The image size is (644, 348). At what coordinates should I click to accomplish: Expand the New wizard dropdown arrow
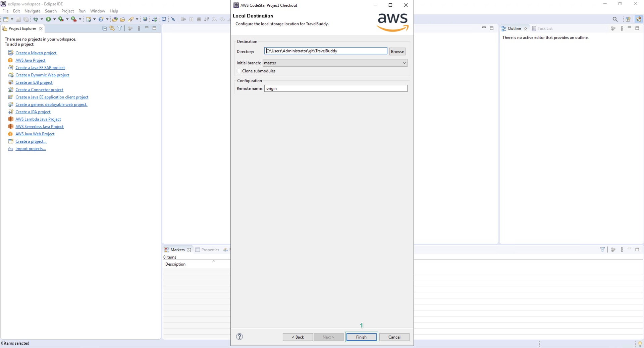[12, 19]
